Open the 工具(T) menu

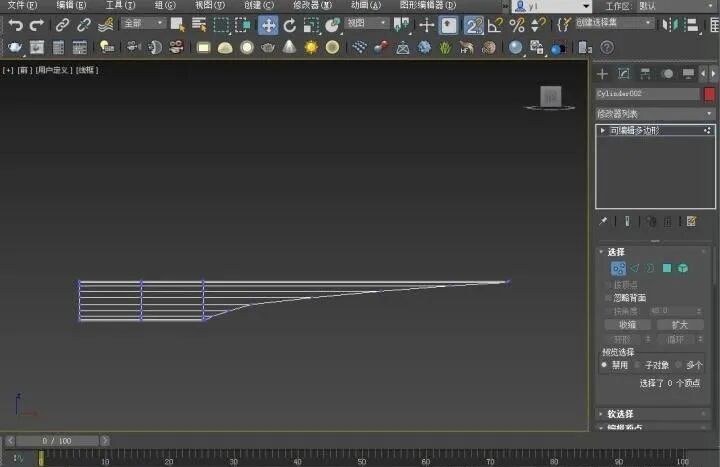120,6
